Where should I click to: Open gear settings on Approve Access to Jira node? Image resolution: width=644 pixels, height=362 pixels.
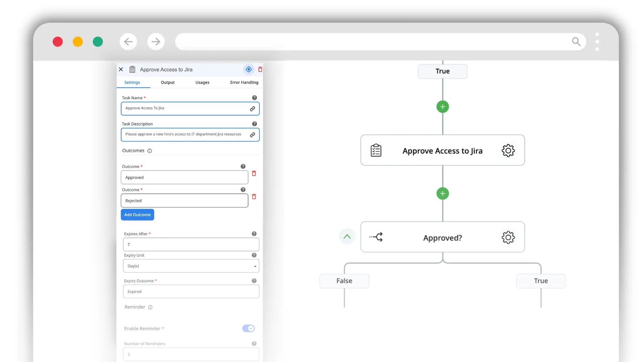pyautogui.click(x=508, y=150)
